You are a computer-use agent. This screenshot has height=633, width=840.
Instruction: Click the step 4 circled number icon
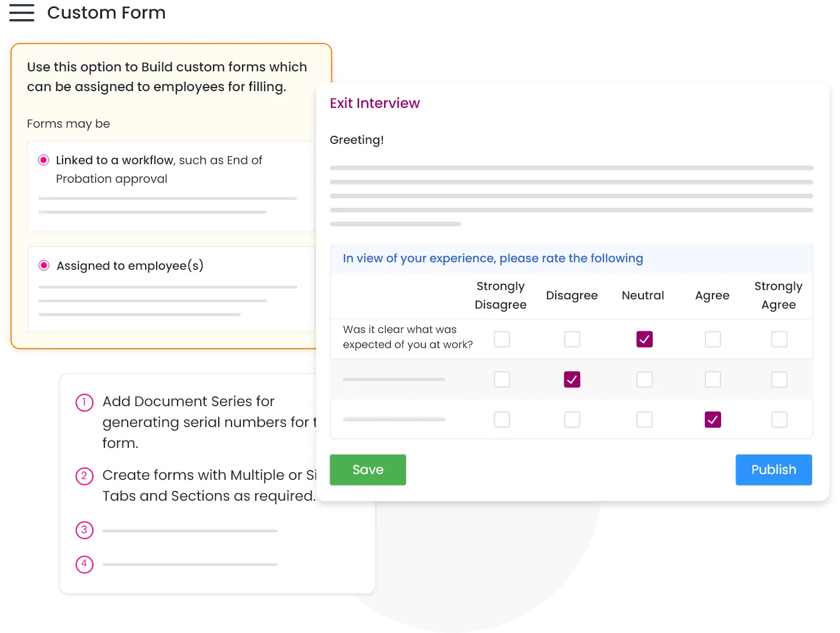pos(85,564)
